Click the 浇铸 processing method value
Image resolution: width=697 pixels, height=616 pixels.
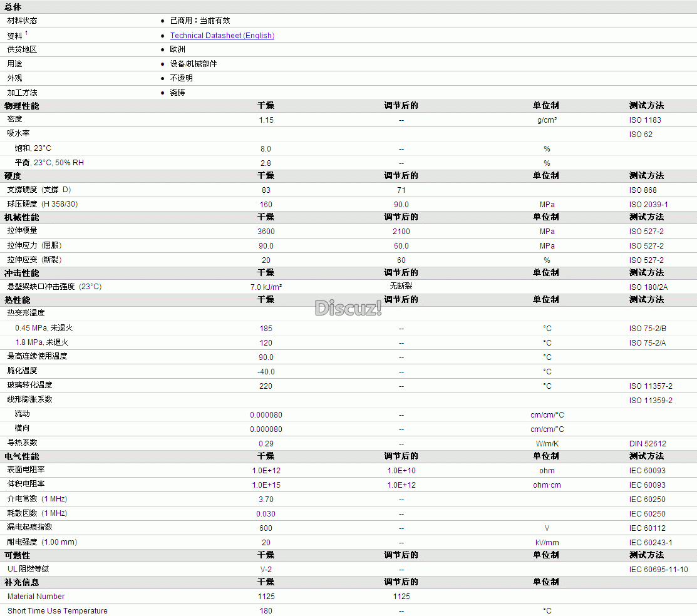click(x=177, y=93)
